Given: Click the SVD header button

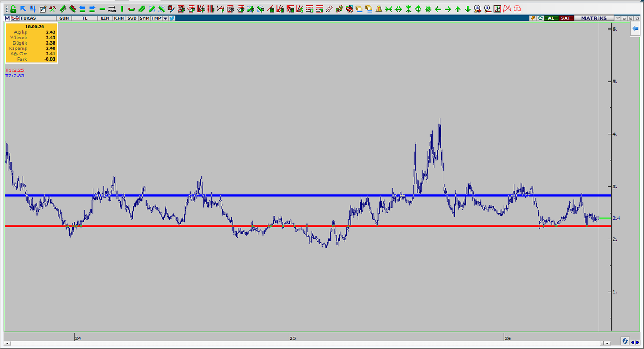Looking at the screenshot, I should (x=132, y=18).
